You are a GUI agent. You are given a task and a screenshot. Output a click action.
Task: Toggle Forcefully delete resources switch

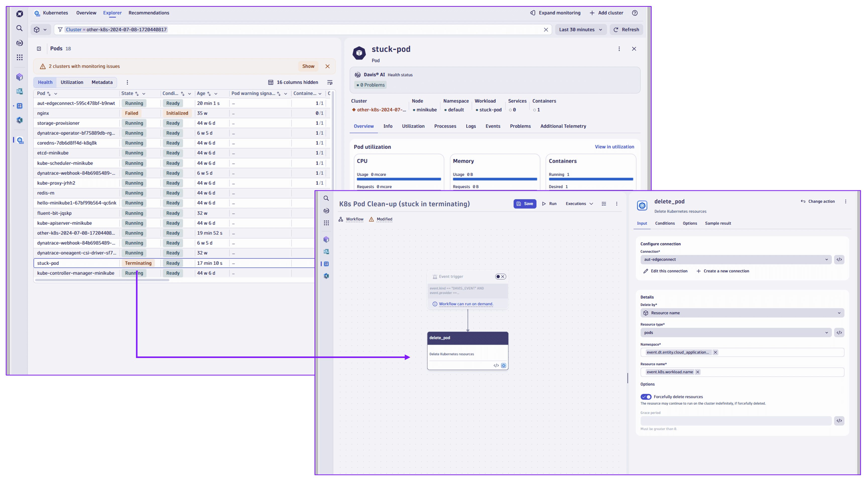pos(646,397)
